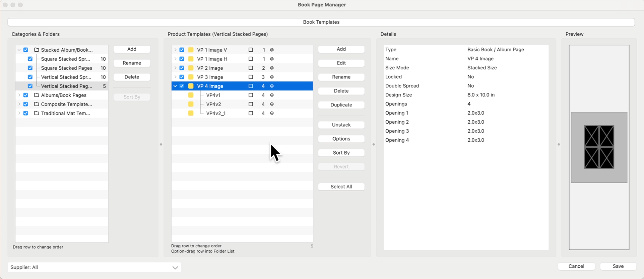
Task: Click the Book Templates header tab
Action: coord(321,22)
